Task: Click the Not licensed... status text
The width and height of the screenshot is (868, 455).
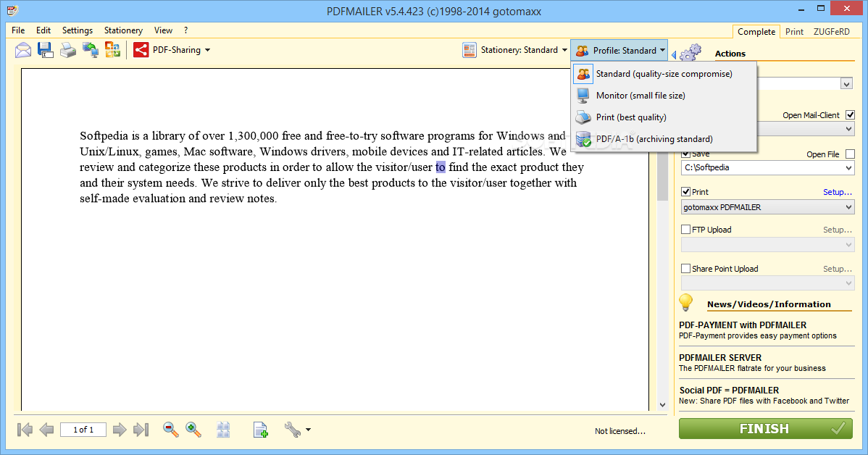Action: tap(619, 431)
